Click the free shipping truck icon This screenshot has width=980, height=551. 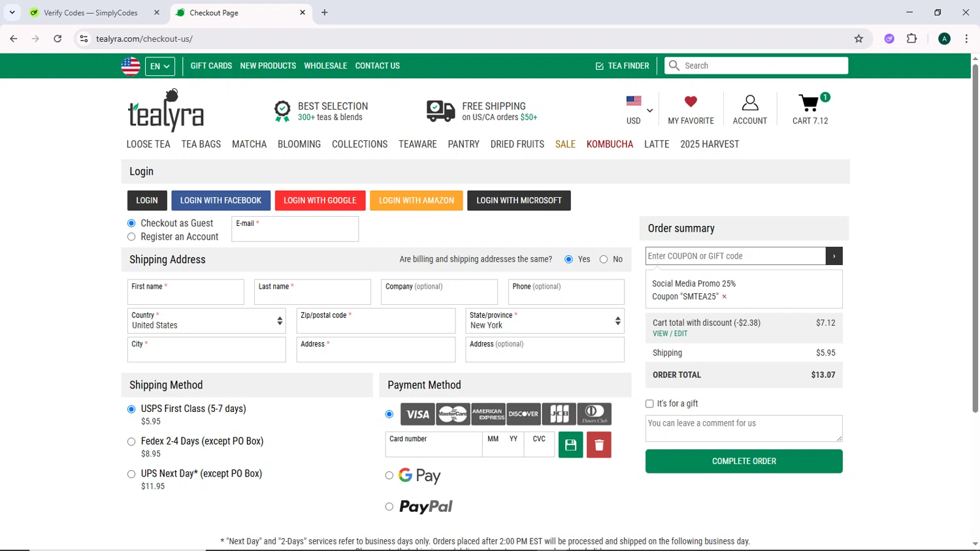(x=440, y=111)
